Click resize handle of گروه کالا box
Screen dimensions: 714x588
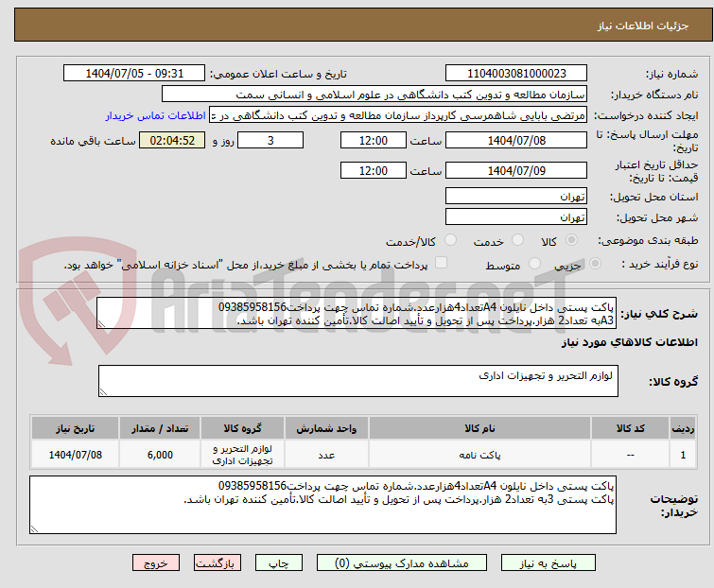(103, 392)
